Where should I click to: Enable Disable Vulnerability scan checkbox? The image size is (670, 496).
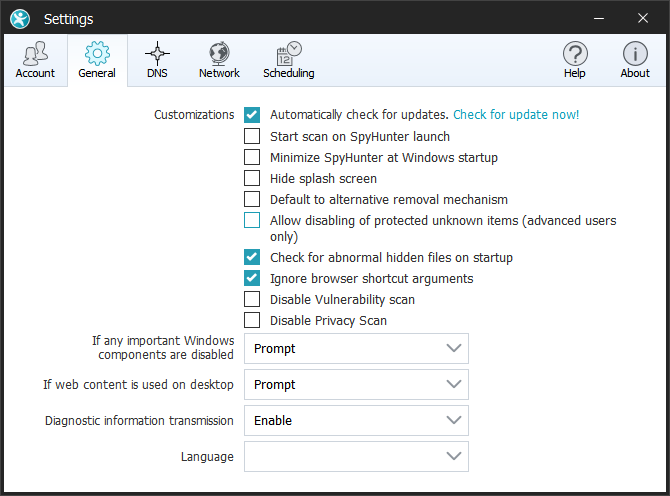(252, 299)
